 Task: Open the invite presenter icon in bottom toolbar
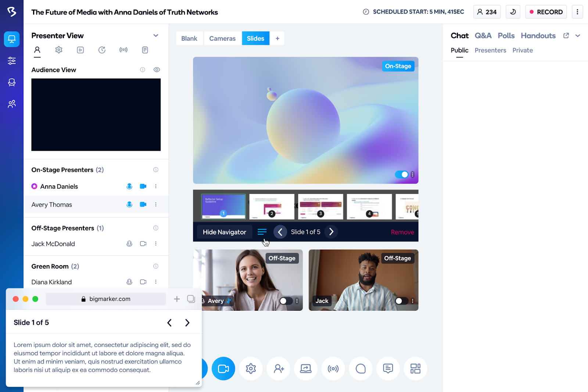coord(279,368)
